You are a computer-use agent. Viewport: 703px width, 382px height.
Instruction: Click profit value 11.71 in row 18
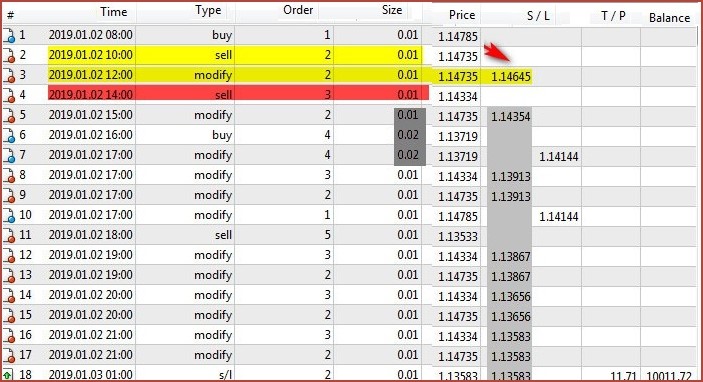click(623, 376)
